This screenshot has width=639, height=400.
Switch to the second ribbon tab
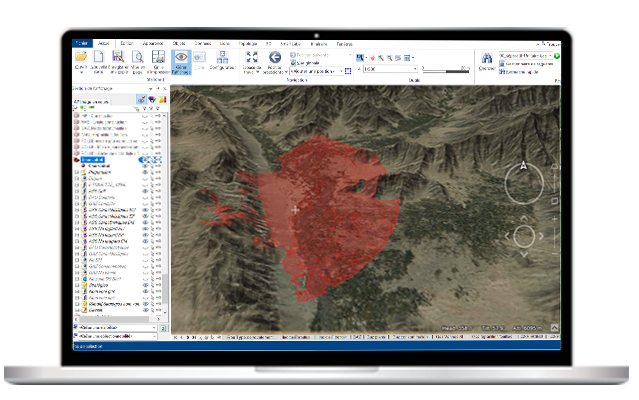[x=103, y=43]
